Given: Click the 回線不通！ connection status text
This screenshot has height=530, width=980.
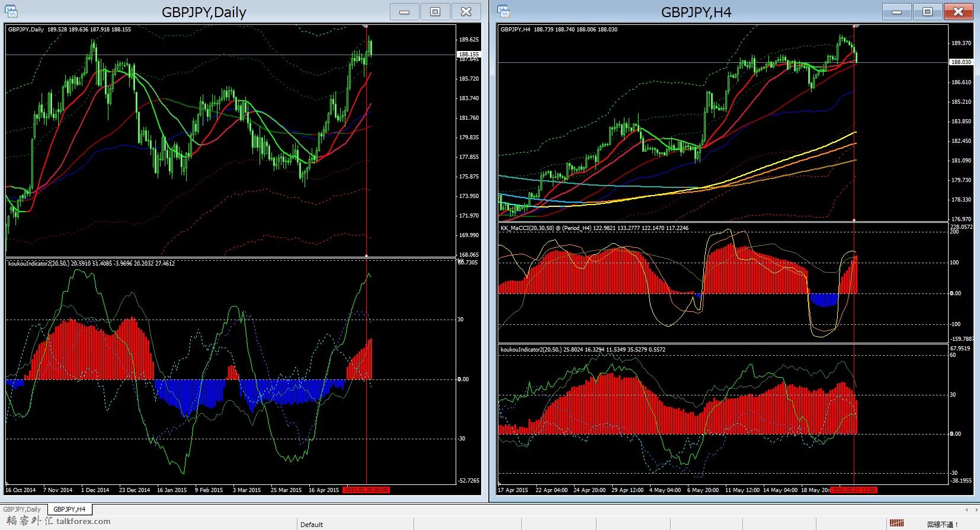Looking at the screenshot, I should (x=943, y=524).
